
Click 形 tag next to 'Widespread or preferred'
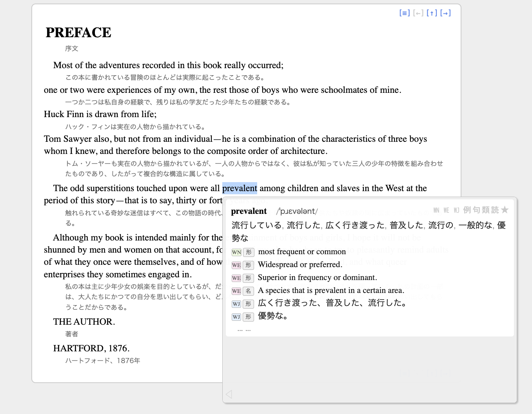click(x=249, y=265)
